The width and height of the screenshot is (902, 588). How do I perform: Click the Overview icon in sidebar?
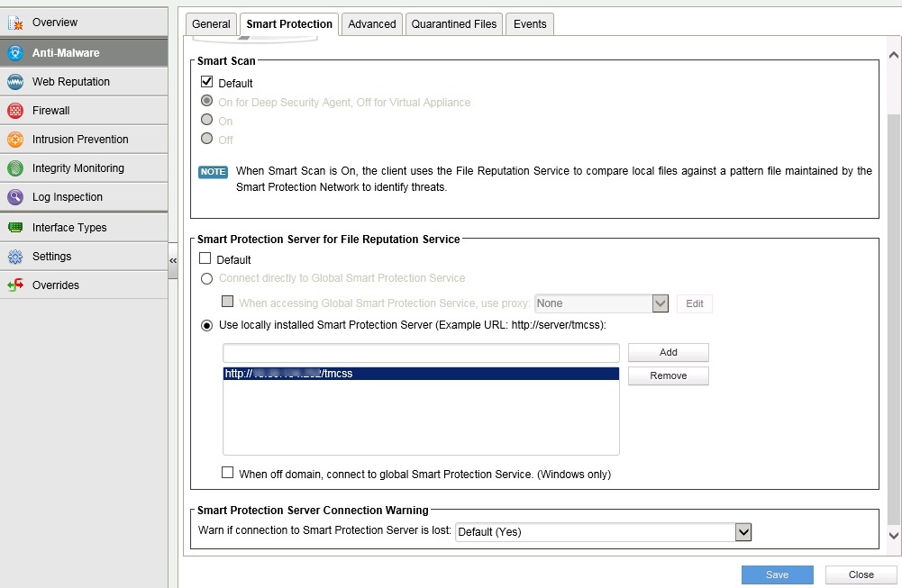[15, 23]
